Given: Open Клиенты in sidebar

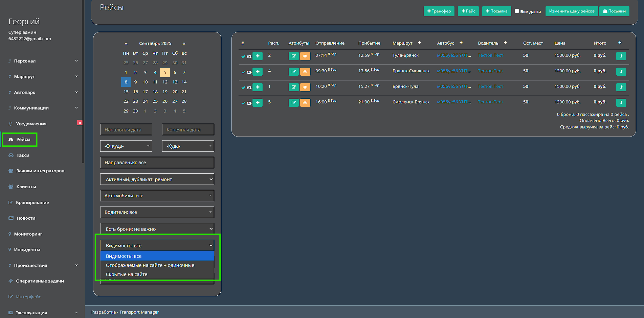Looking at the screenshot, I should (26, 187).
